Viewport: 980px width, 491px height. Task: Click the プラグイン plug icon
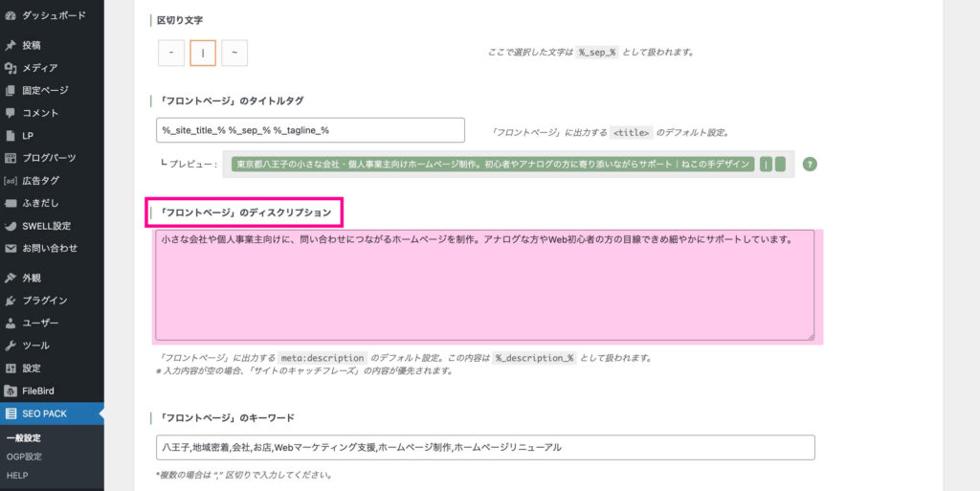pyautogui.click(x=11, y=301)
